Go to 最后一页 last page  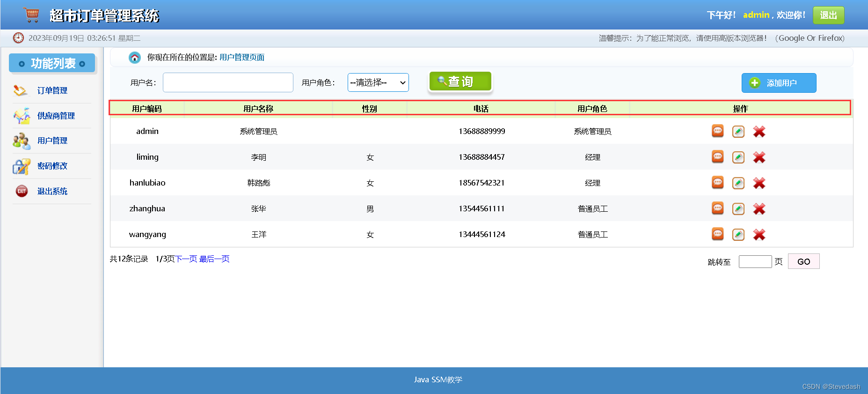click(x=214, y=259)
